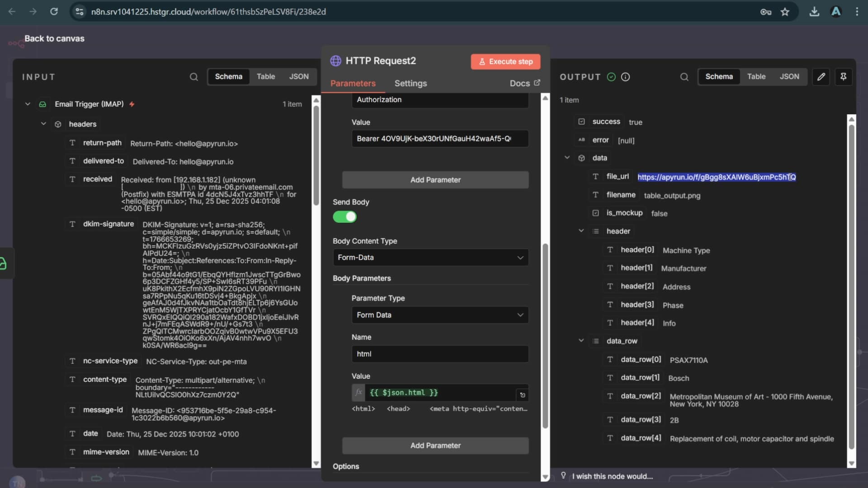Click the html Name input field
Screen dimensions: 868x488
[x=439, y=354]
